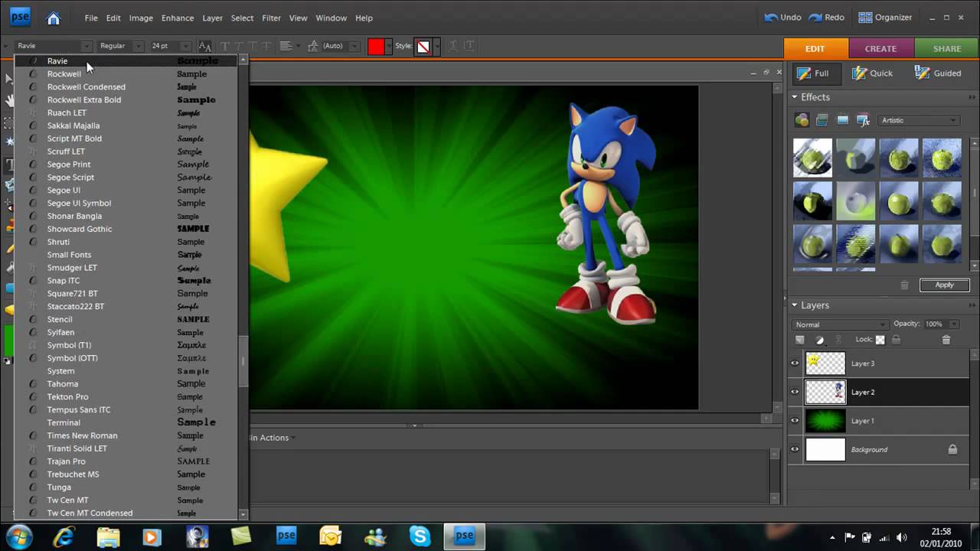
Task: Open the font family dropdown showing Ravie
Action: (x=54, y=46)
